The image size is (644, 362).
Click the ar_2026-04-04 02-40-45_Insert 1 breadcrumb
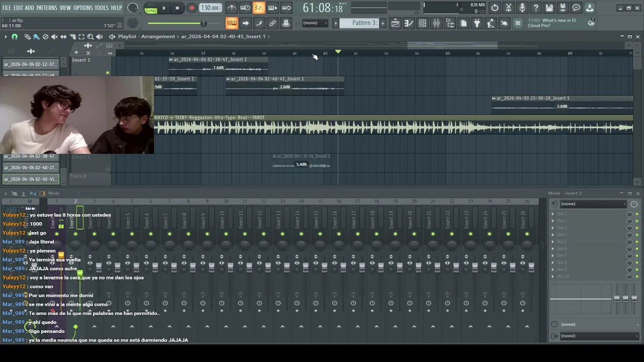tap(223, 36)
